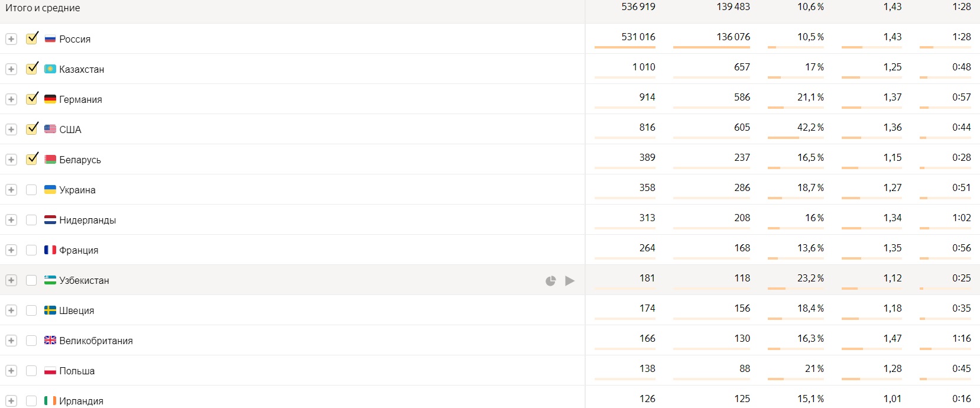Click the Нидерланды country label
The width and height of the screenshot is (980, 408).
(x=87, y=220)
